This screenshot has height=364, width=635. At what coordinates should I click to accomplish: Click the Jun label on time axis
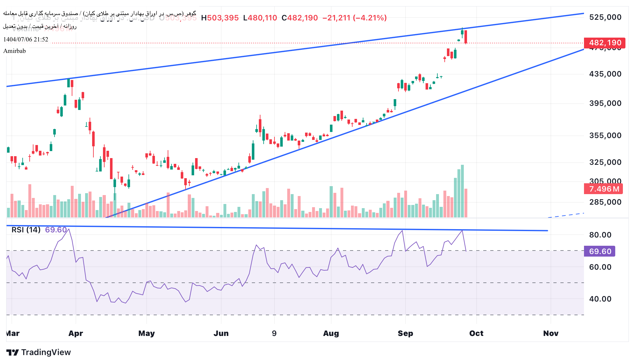click(221, 333)
